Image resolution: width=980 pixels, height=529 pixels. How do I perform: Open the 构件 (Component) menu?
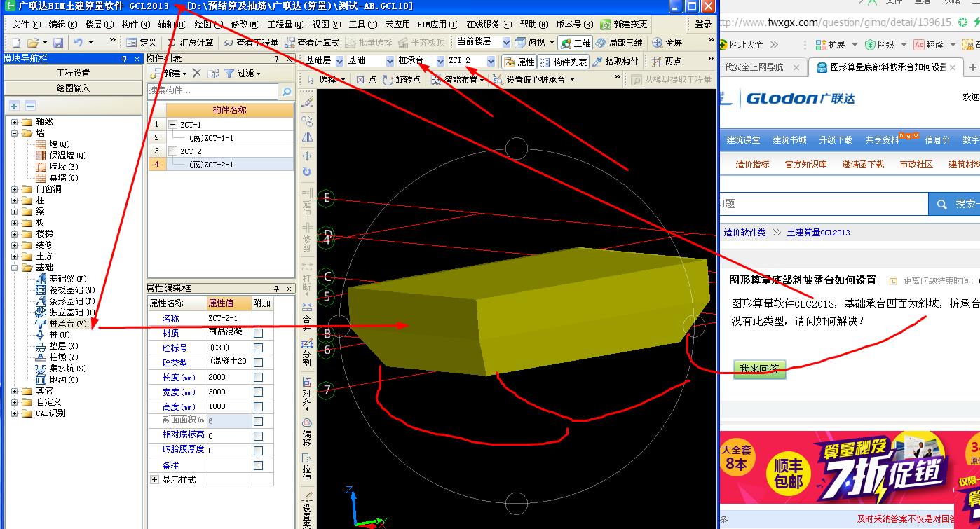tap(135, 25)
